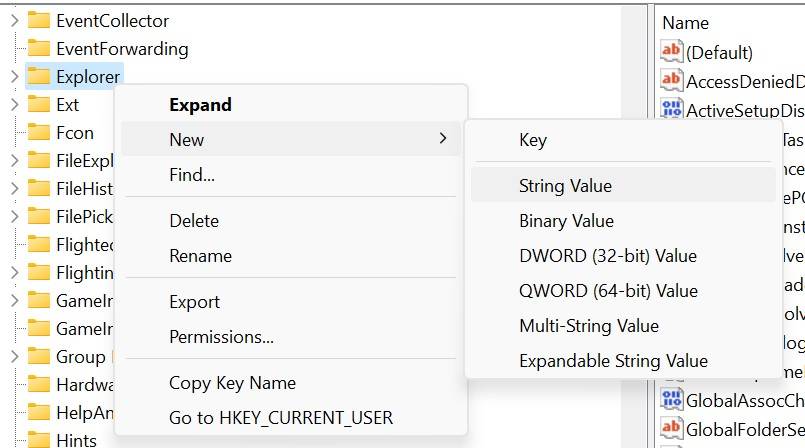Expand the Group key chevron
The image size is (805, 448).
pyautogui.click(x=14, y=356)
